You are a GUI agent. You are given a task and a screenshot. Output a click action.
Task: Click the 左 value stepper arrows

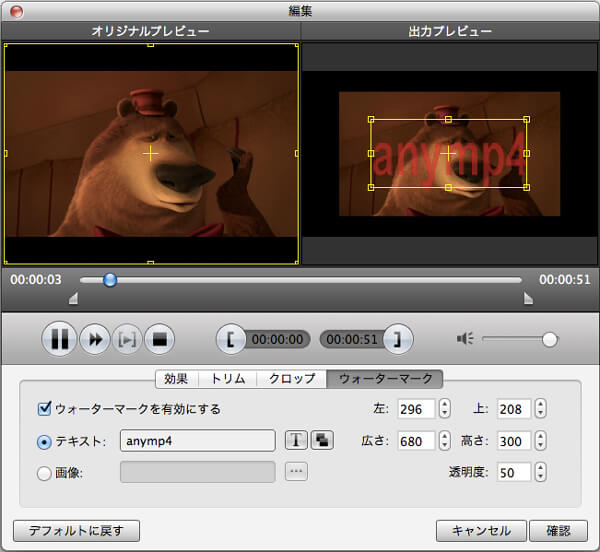pos(444,409)
